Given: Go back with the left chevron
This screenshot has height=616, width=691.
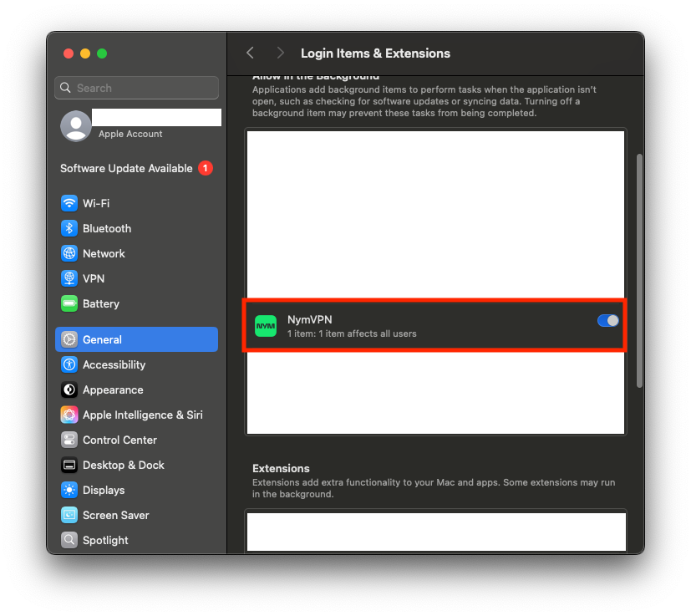Looking at the screenshot, I should point(251,53).
